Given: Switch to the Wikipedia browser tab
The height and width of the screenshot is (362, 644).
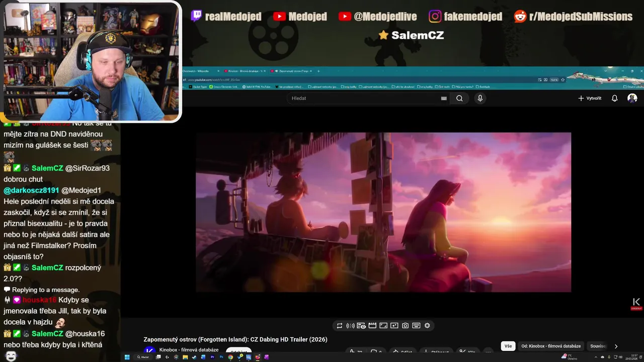Looking at the screenshot, I should 201,71.
